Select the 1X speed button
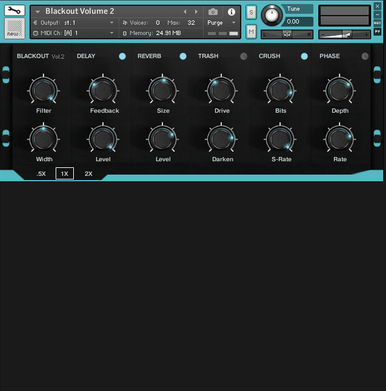Image resolution: width=386 pixels, height=391 pixels. point(64,174)
